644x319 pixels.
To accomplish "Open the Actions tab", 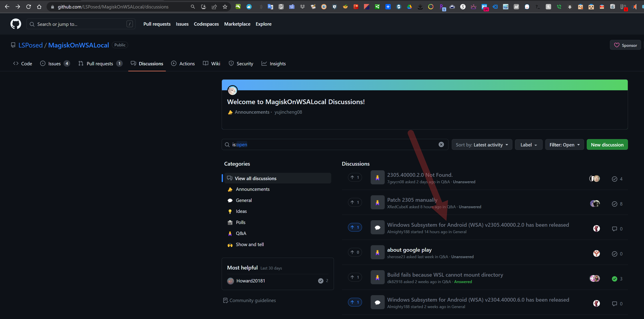I will 183,64.
